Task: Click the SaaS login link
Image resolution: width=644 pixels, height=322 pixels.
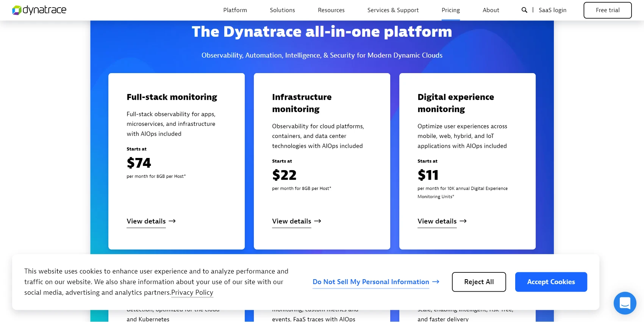Action: click(552, 10)
